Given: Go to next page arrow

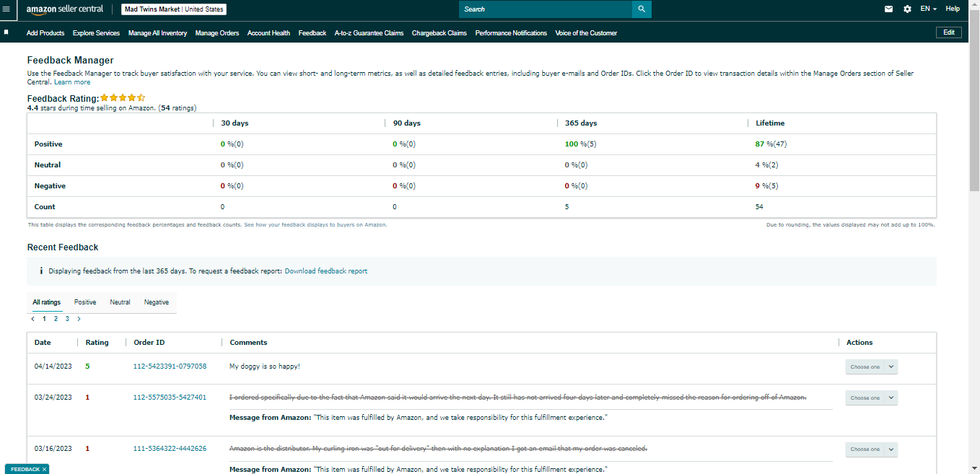Looking at the screenshot, I should point(79,318).
